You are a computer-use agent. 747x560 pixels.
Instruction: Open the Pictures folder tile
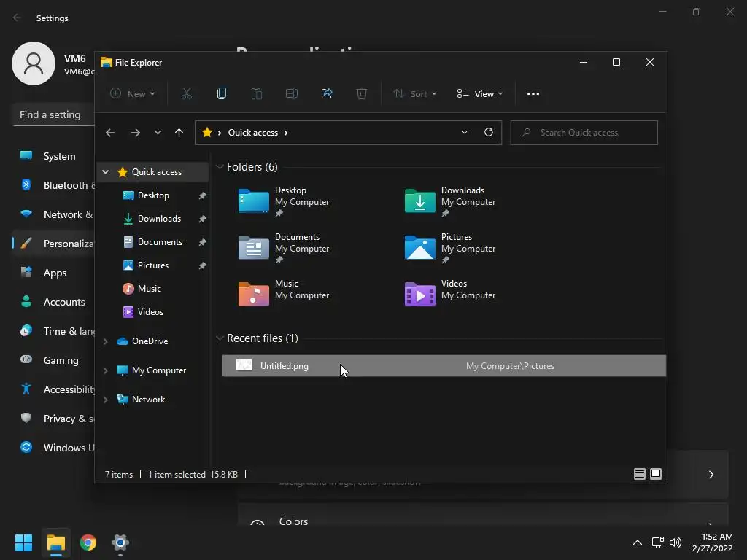[x=449, y=248]
